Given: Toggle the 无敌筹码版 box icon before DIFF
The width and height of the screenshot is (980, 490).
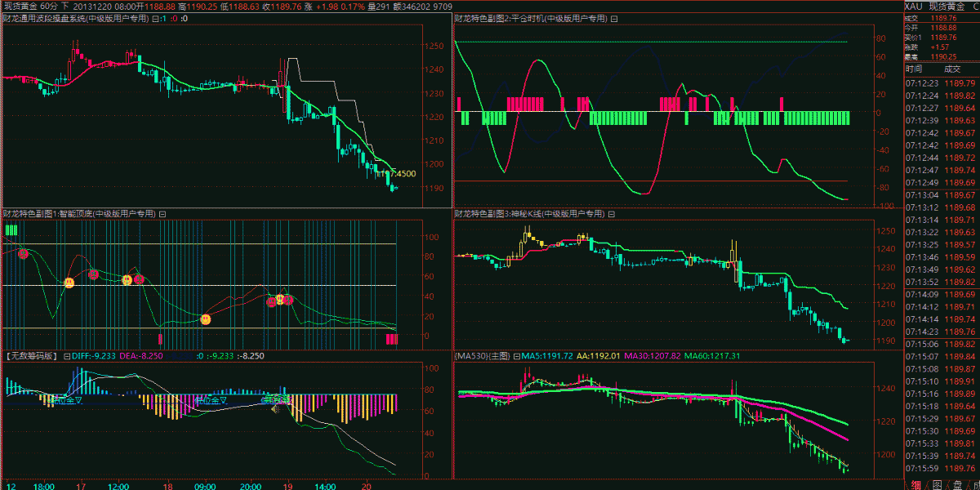Looking at the screenshot, I should click(67, 356).
